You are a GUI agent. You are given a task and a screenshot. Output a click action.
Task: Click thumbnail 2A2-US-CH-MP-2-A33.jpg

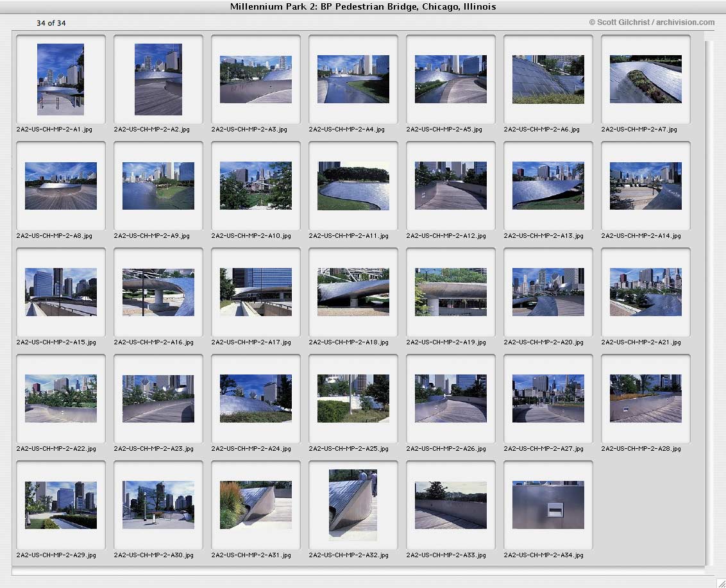450,505
